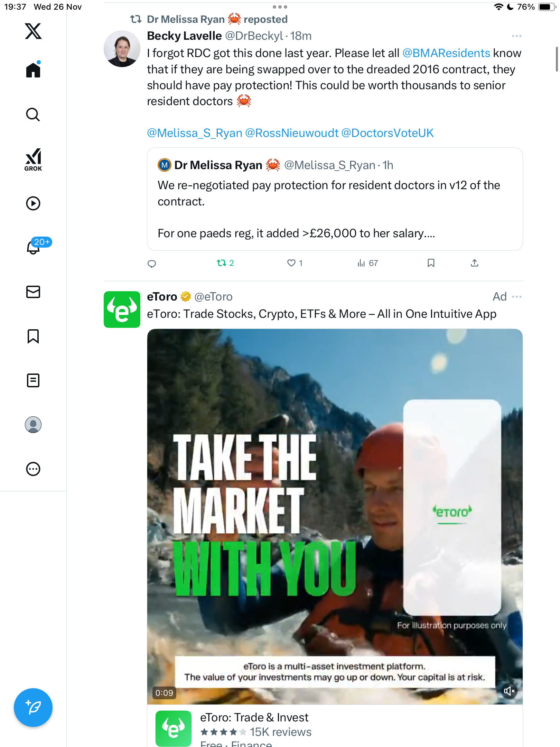Image resolution: width=560 pixels, height=747 pixels.
Task: Go to the Home timeline
Action: [33, 70]
